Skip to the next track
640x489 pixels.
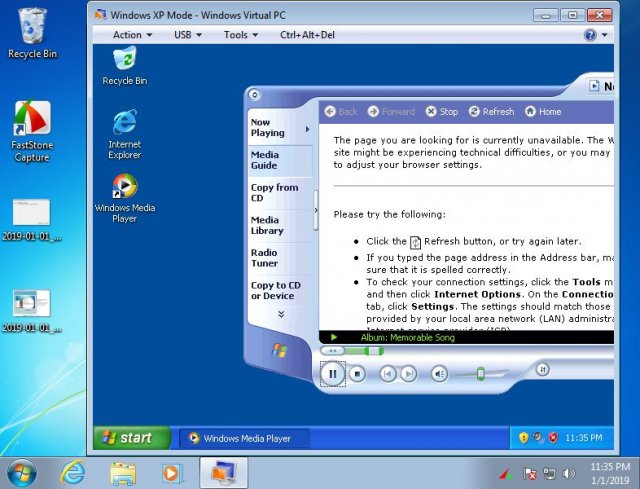408,374
